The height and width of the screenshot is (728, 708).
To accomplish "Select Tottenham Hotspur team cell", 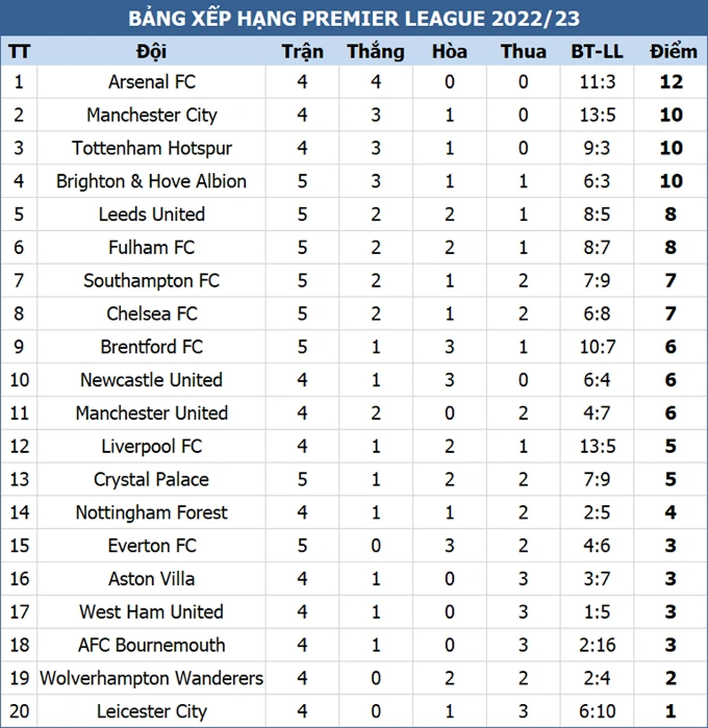I will click(152, 149).
